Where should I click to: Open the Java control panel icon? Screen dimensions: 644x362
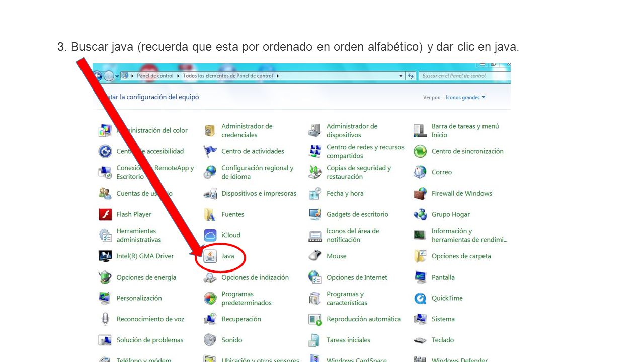(210, 256)
